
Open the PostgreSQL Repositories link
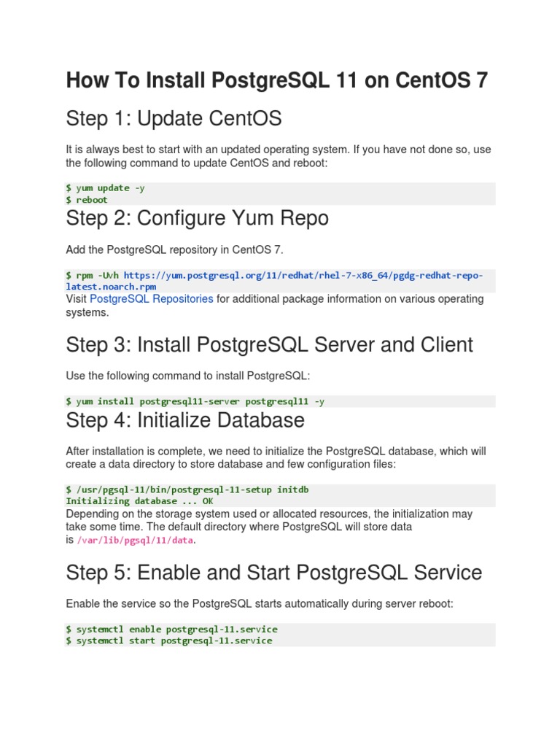pos(152,299)
